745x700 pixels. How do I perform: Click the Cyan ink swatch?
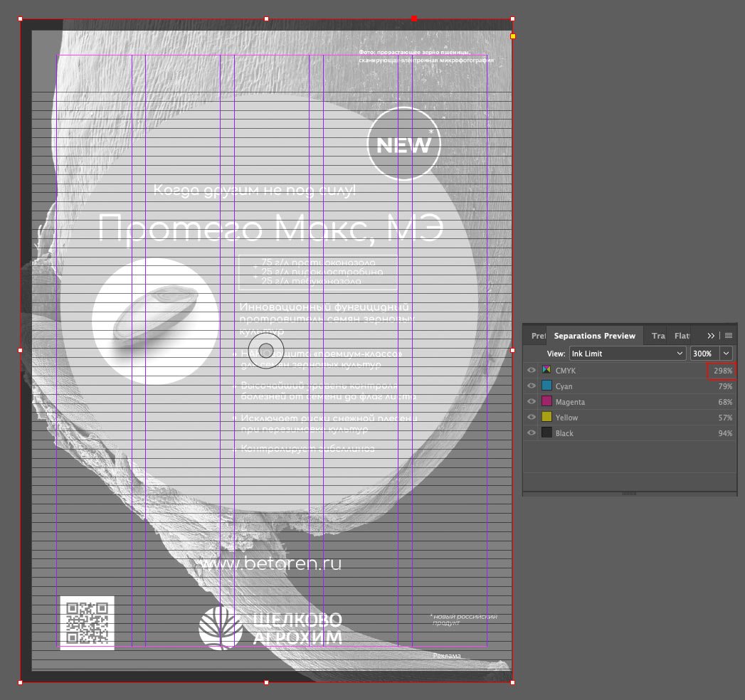(x=547, y=386)
